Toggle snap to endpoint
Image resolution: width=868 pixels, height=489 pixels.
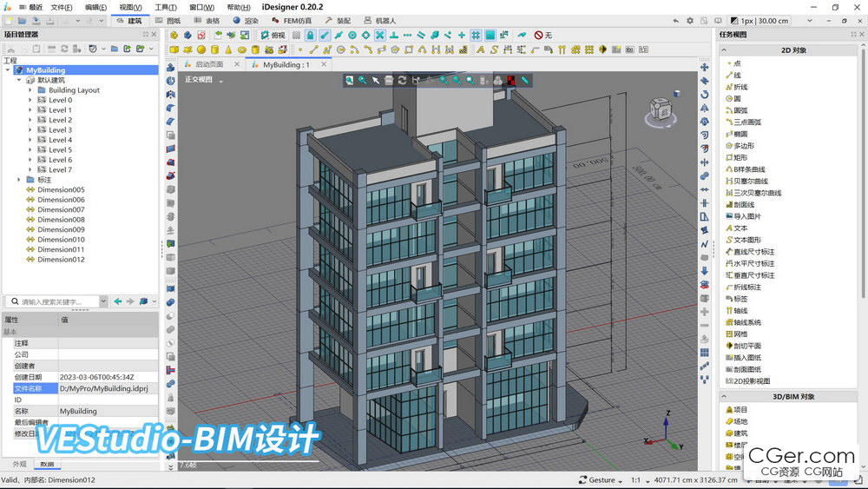point(325,35)
